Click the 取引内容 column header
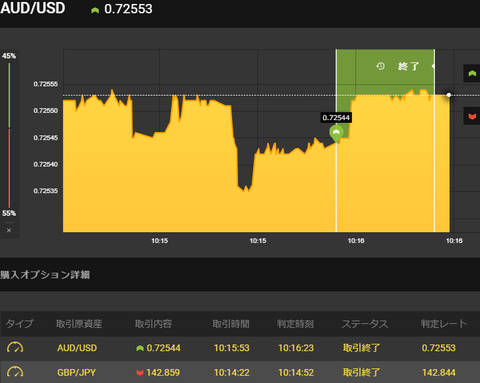Screen dimensions: 480x383 tap(153, 324)
